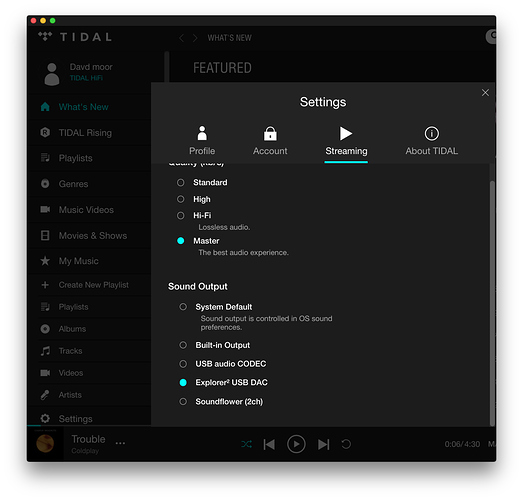The height and width of the screenshot is (500, 523).
Task: Open Genres in the sidebar
Action: click(73, 184)
